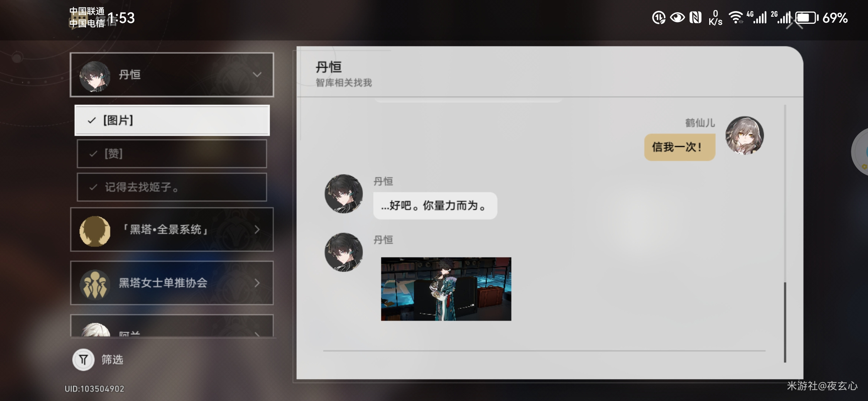Select the checked [赞] conversation entry
868x401 pixels.
point(172,154)
